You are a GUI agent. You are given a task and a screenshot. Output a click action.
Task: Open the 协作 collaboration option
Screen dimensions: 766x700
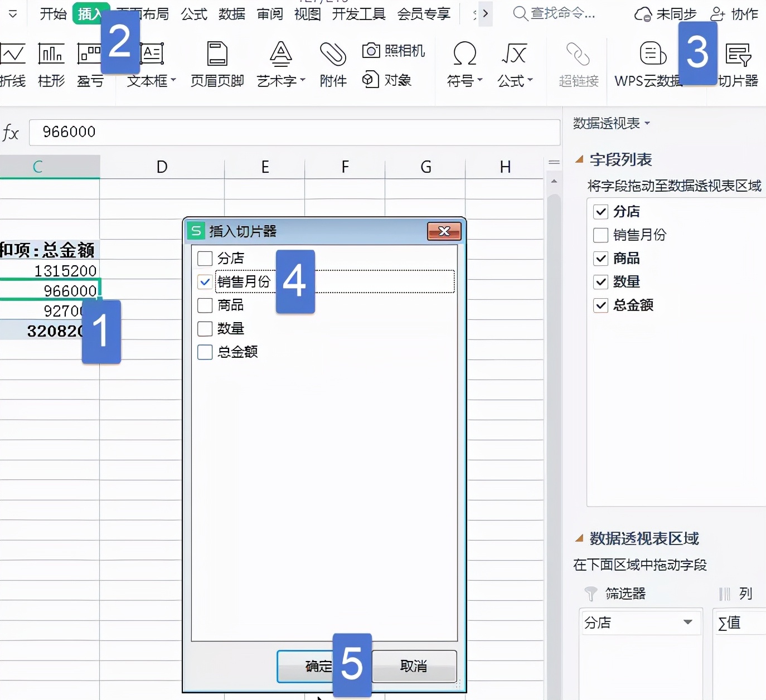tap(735, 14)
